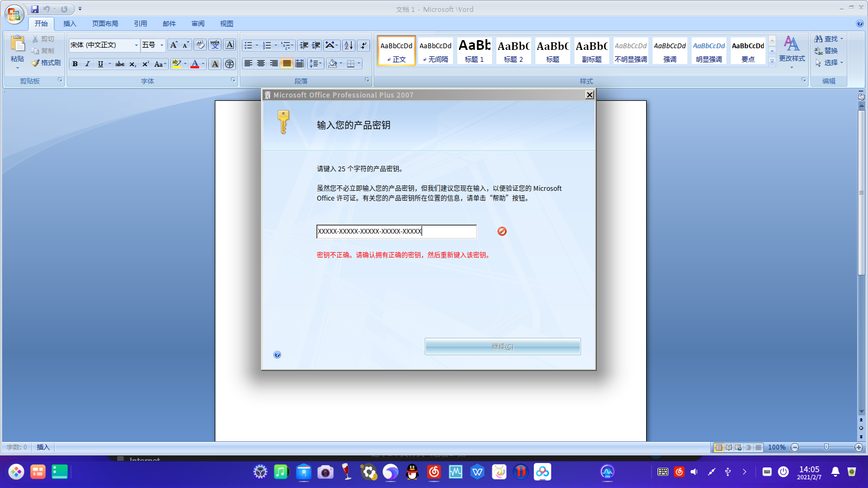Apply the red font color
This screenshot has width=868, height=488.
coord(195,64)
